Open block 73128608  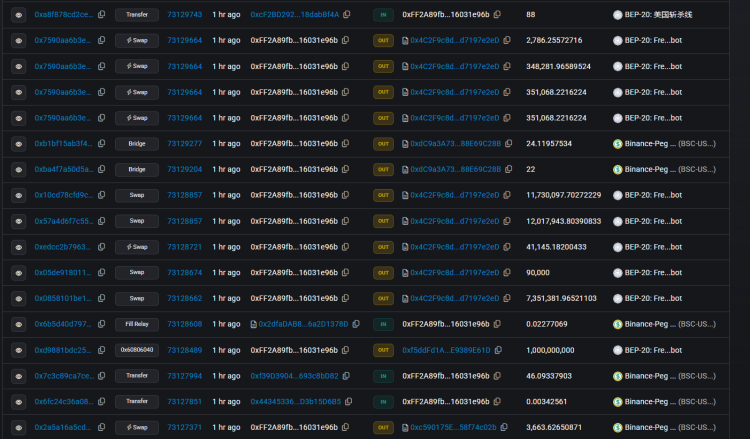point(184,324)
